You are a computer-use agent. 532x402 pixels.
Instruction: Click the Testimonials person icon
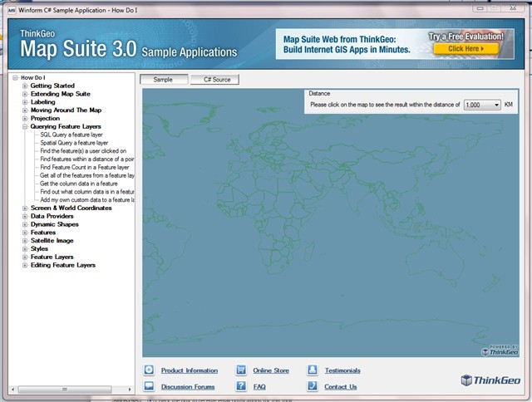(x=313, y=370)
